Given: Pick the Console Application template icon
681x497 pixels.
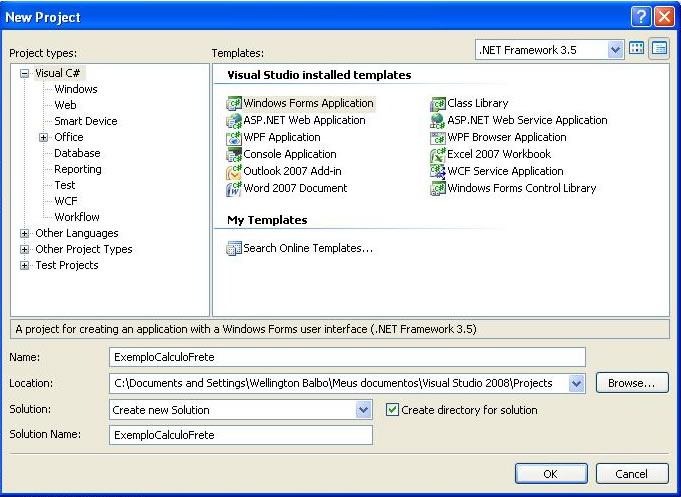Looking at the screenshot, I should [235, 154].
